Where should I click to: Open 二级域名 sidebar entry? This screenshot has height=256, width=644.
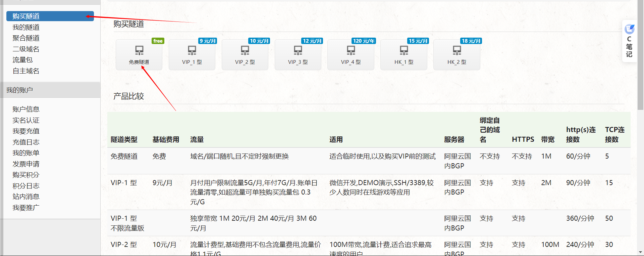click(26, 49)
